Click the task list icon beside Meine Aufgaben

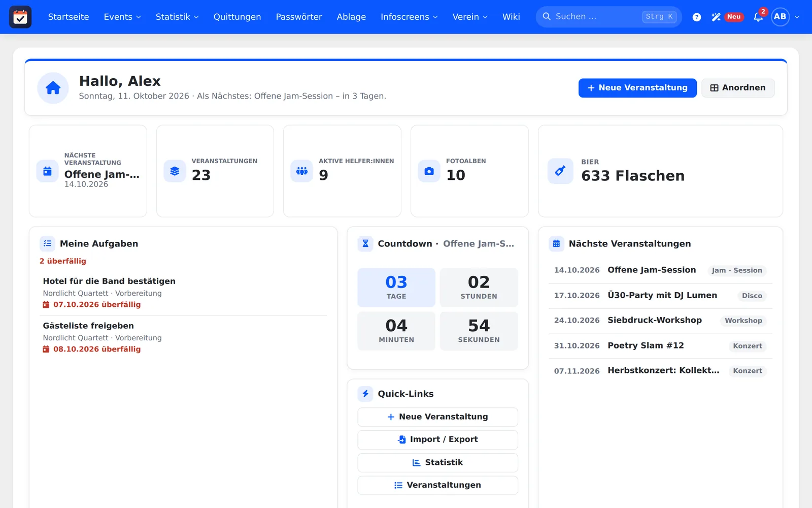click(47, 243)
